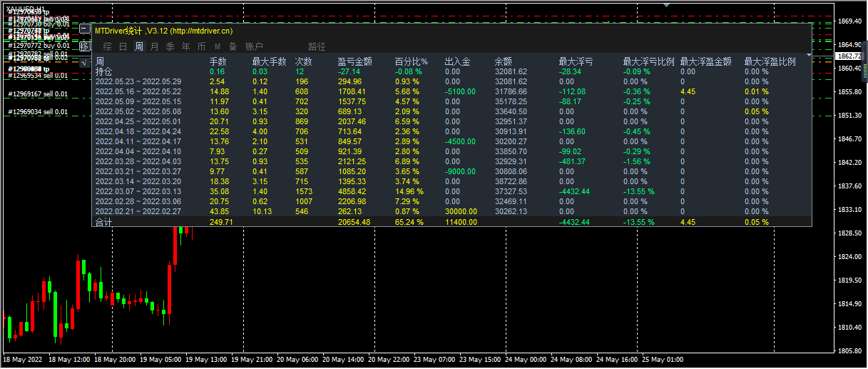The image size is (868, 369).
Task: Open the http://mtdriver.cn link in title
Action: click(202, 31)
